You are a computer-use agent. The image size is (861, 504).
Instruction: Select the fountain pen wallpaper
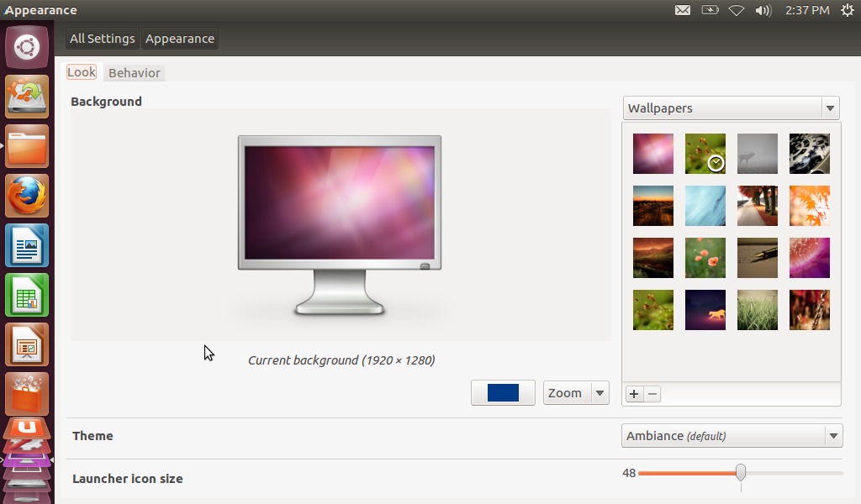758,258
